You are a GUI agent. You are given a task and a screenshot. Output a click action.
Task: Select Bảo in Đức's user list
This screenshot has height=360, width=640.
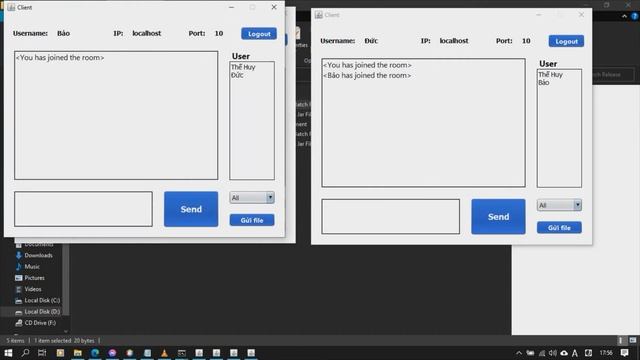[544, 82]
